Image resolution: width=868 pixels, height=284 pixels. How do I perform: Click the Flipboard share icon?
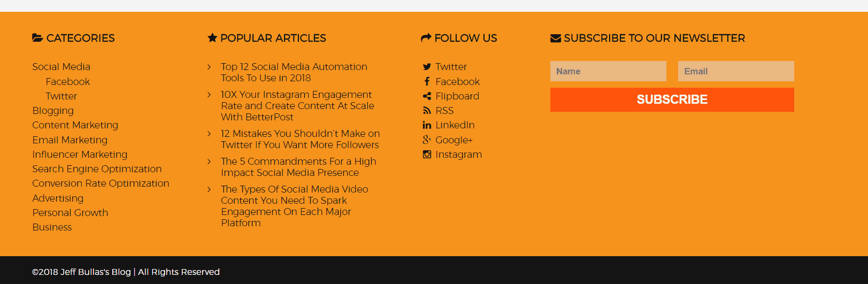point(427,96)
